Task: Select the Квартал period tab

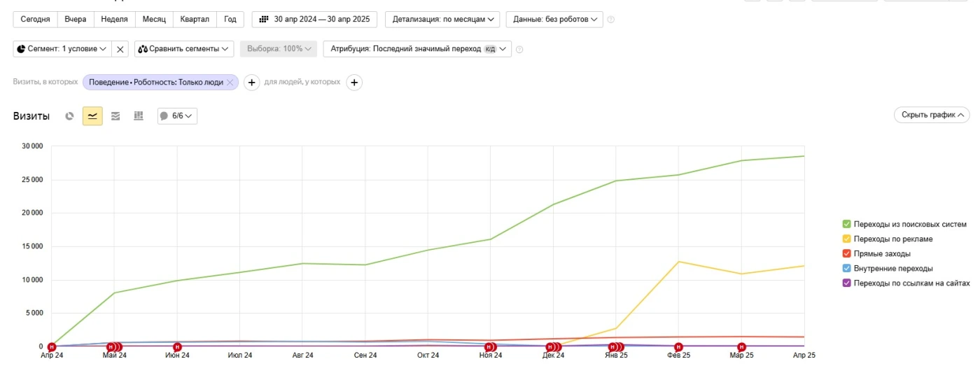Action: click(195, 19)
